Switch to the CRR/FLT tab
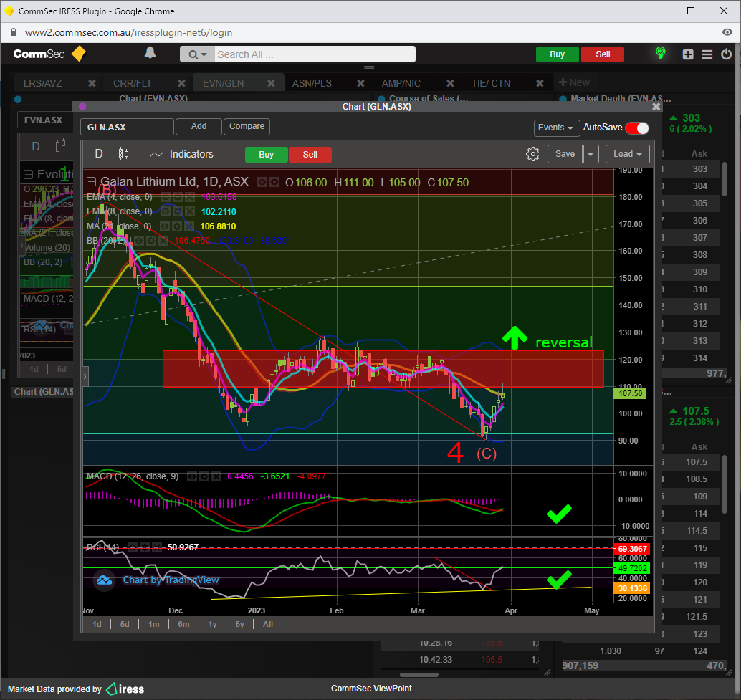This screenshot has width=741, height=700. point(133,83)
